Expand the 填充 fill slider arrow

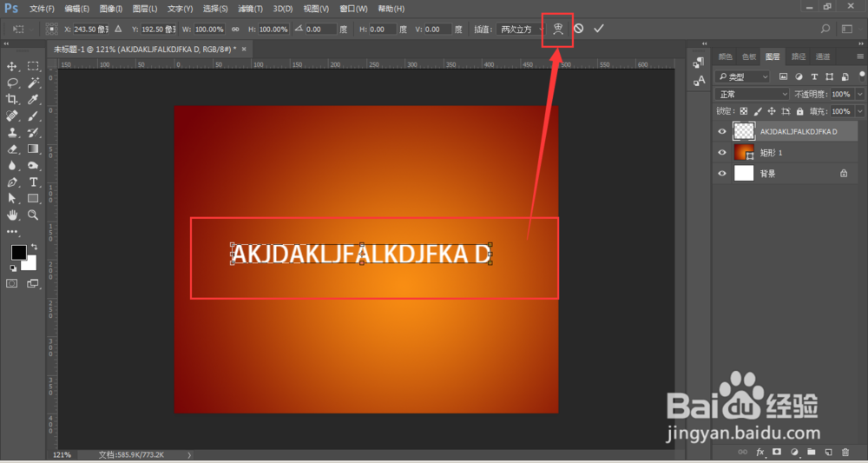(x=859, y=111)
